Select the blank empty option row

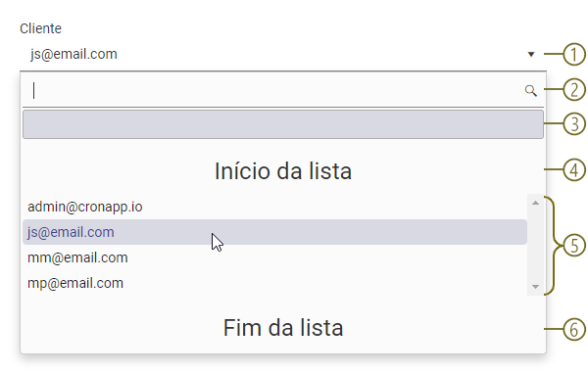(x=283, y=124)
